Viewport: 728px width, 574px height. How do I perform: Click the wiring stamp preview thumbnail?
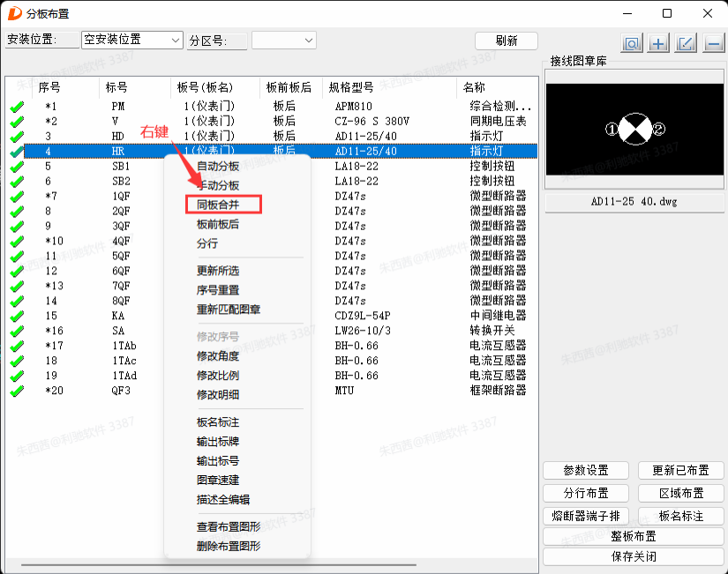point(634,130)
